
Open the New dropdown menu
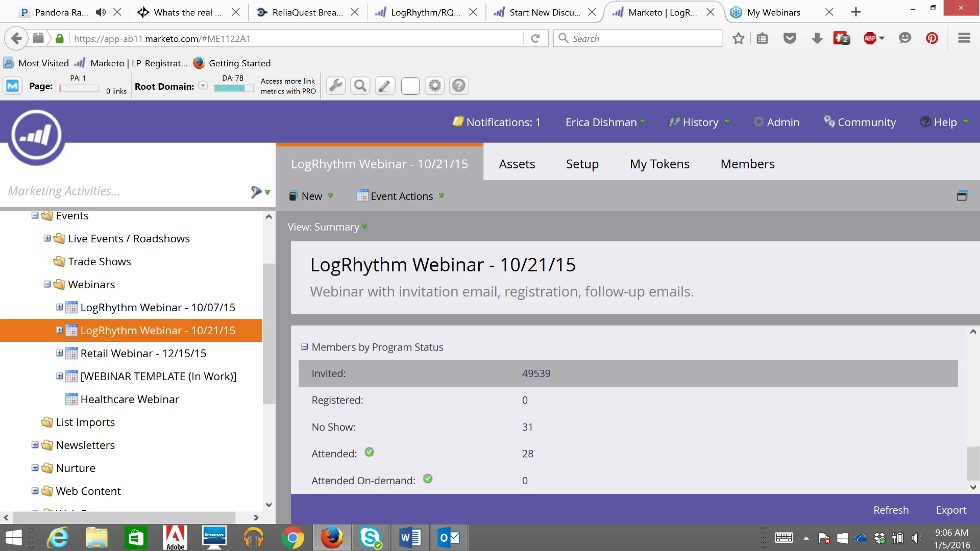click(311, 196)
